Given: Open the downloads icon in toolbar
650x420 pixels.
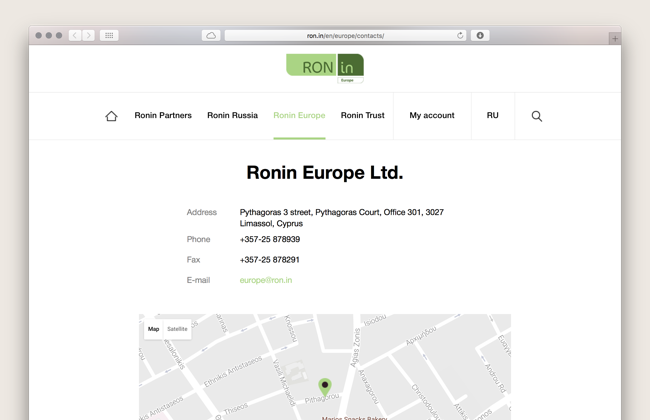Looking at the screenshot, I should click(x=480, y=35).
